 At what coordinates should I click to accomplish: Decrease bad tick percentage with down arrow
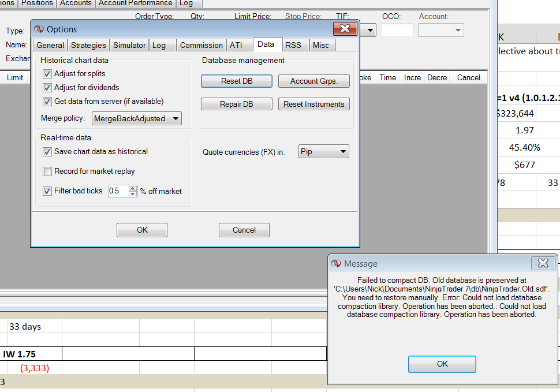133,193
